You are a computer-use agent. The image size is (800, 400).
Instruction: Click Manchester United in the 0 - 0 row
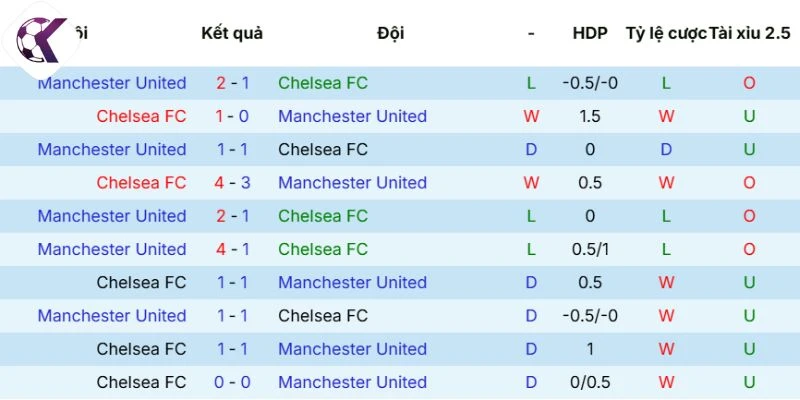tap(352, 382)
